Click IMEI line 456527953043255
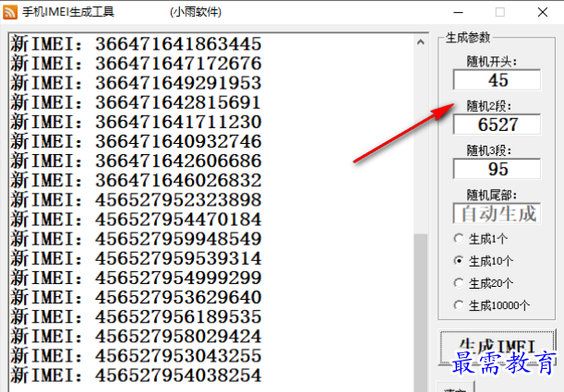564x392 pixels. click(136, 356)
